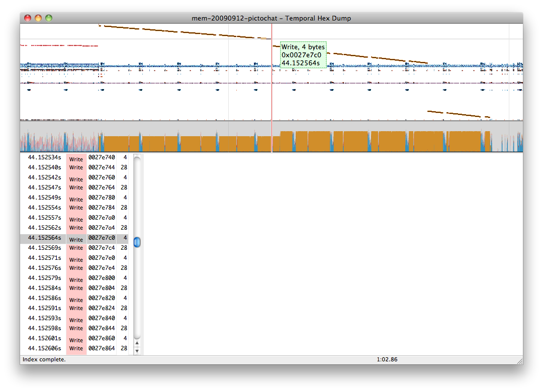This screenshot has width=543, height=392.
Task: Click the address cell 0027e844
Action: coord(102,328)
